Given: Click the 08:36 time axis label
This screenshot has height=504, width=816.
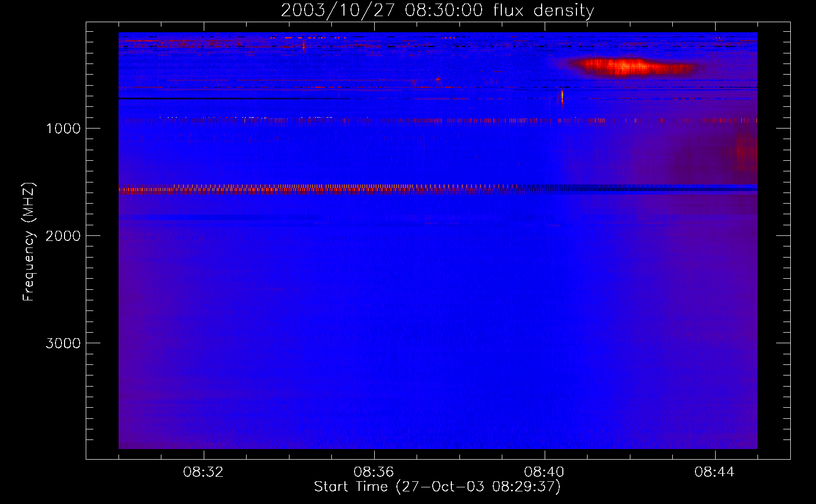Looking at the screenshot, I should click(374, 472).
